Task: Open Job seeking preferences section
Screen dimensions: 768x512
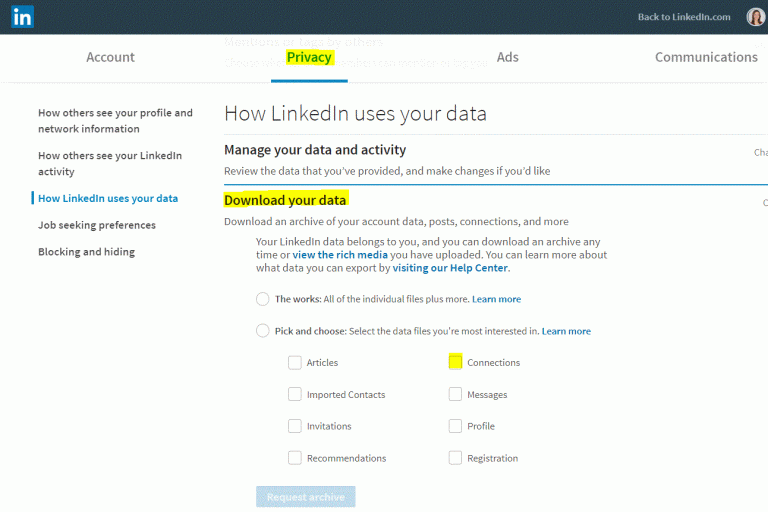Action: point(97,225)
